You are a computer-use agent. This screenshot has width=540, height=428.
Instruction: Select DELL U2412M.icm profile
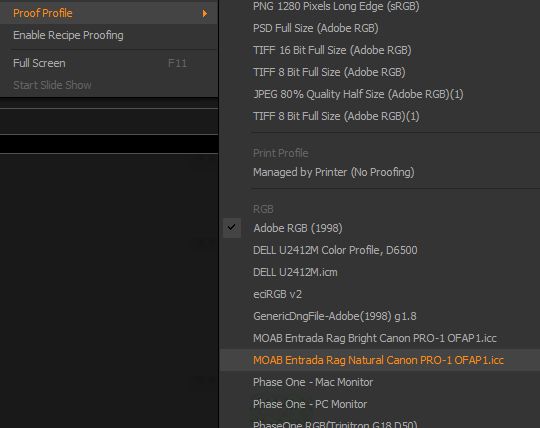pos(380,272)
